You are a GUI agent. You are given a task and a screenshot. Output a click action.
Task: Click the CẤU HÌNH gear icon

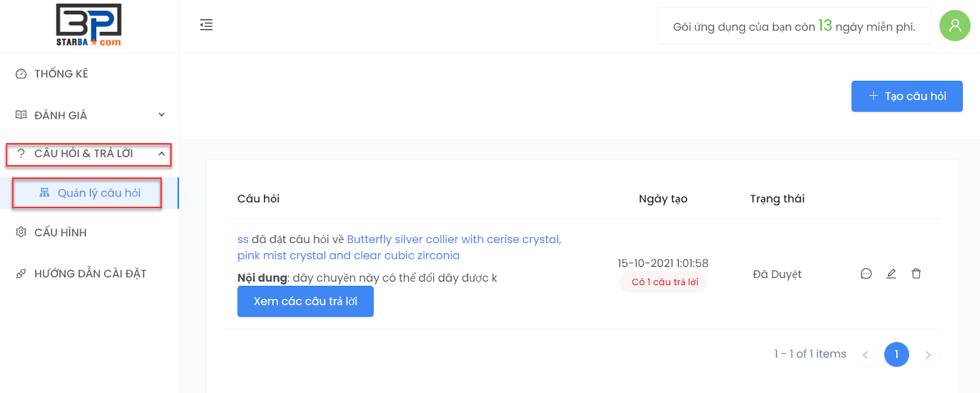(21, 233)
